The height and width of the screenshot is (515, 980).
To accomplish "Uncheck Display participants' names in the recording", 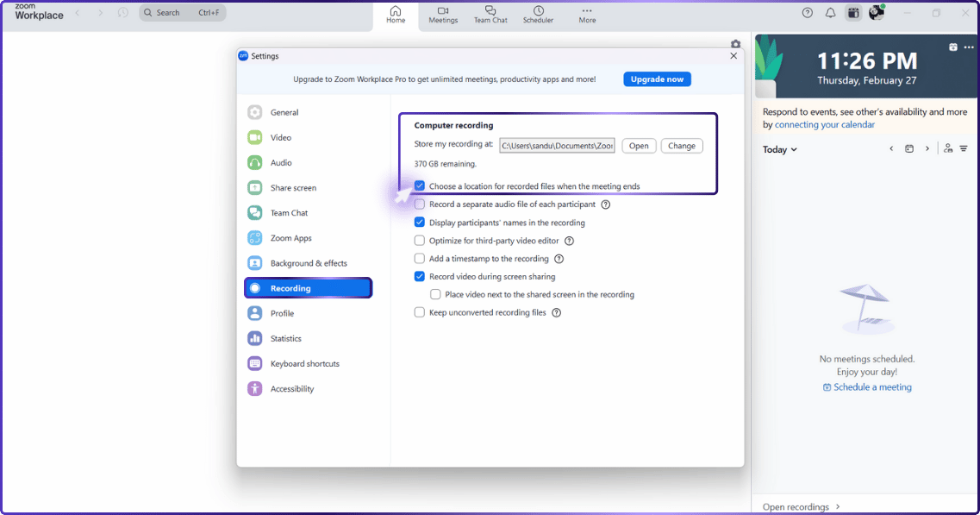I will (420, 223).
